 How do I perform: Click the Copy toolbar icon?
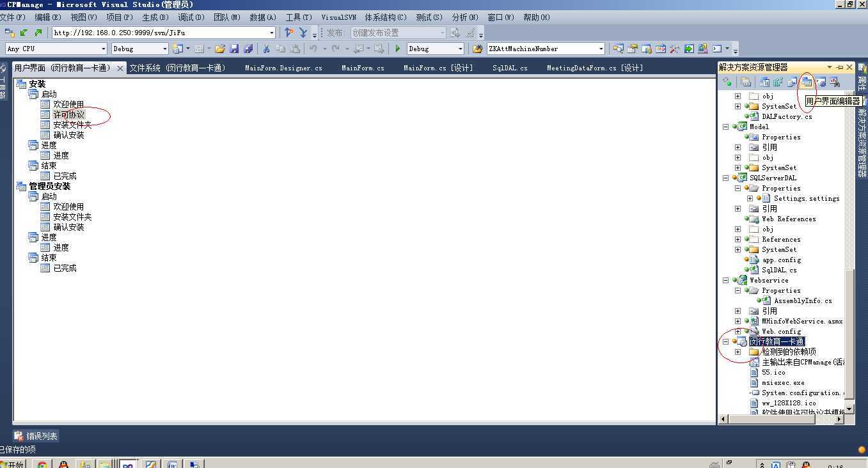(x=280, y=49)
